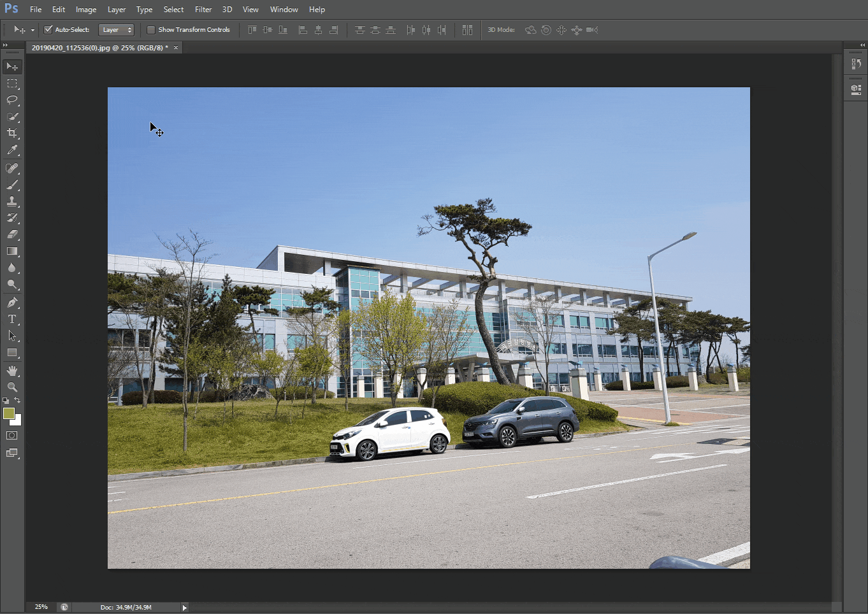Screen dimensions: 868x614
Task: Click Distribute top edges button
Action: [x=360, y=30]
